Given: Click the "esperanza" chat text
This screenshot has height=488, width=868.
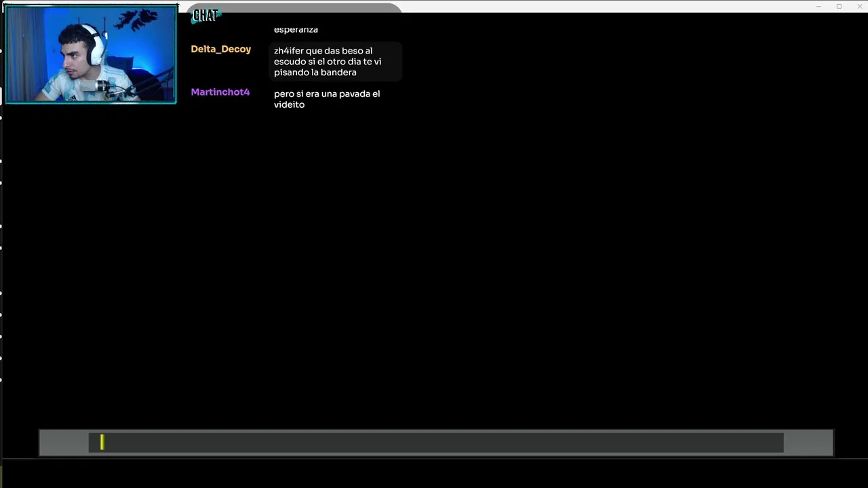Looking at the screenshot, I should click(x=296, y=29).
